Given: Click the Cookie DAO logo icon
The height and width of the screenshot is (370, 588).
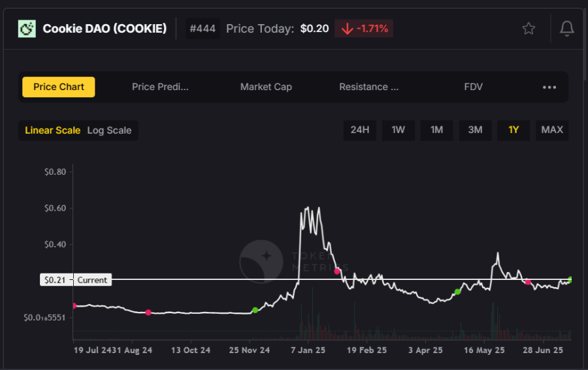Looking at the screenshot, I should tap(27, 28).
